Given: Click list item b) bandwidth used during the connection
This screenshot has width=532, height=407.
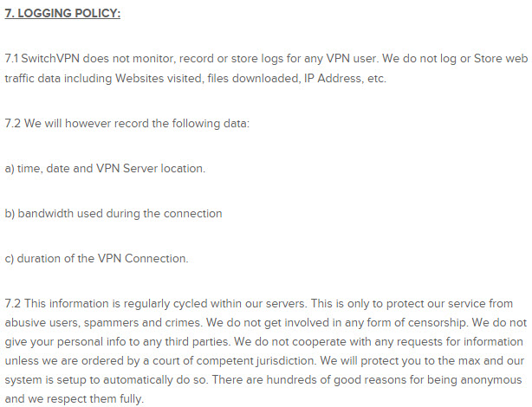Looking at the screenshot, I should pos(114,213).
